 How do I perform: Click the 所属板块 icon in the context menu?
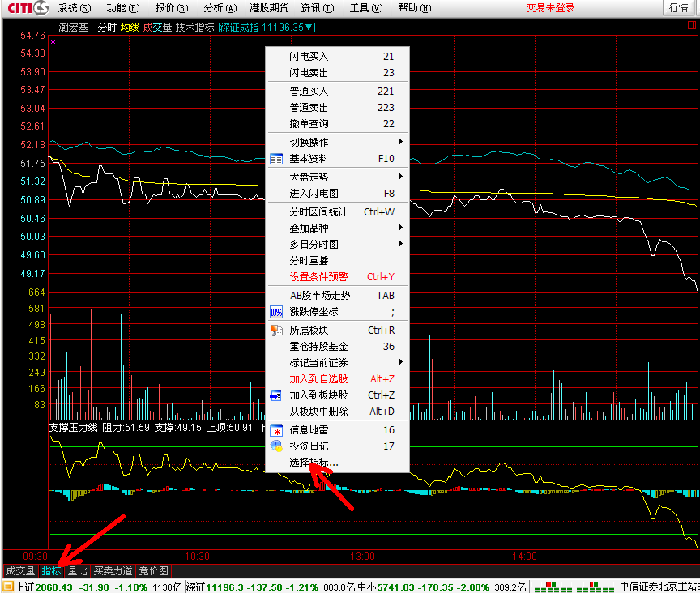276,331
